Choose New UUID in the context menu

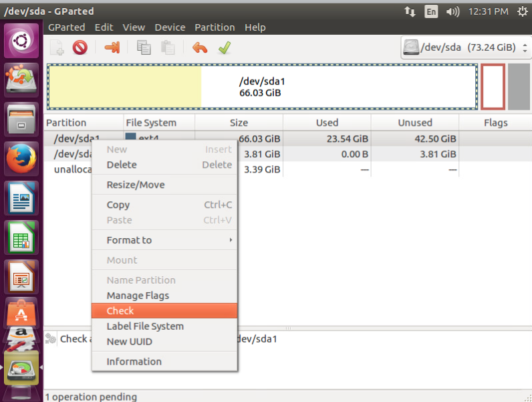[164, 342]
